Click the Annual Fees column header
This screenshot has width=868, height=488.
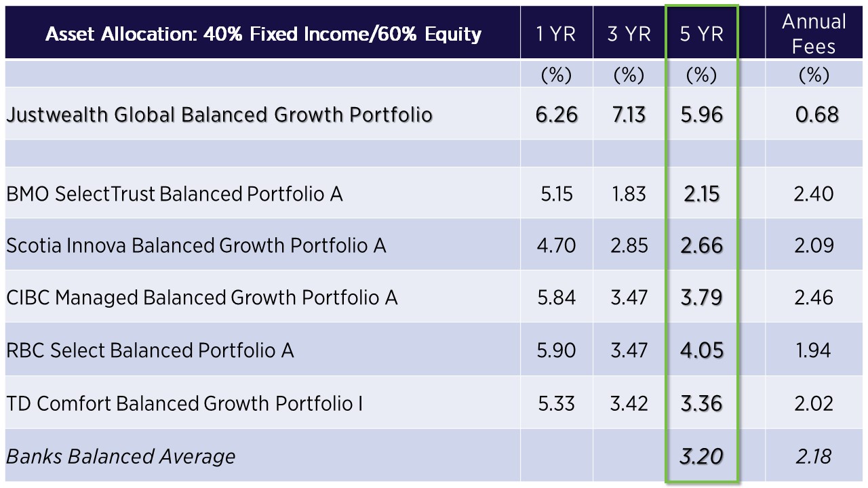point(814,34)
